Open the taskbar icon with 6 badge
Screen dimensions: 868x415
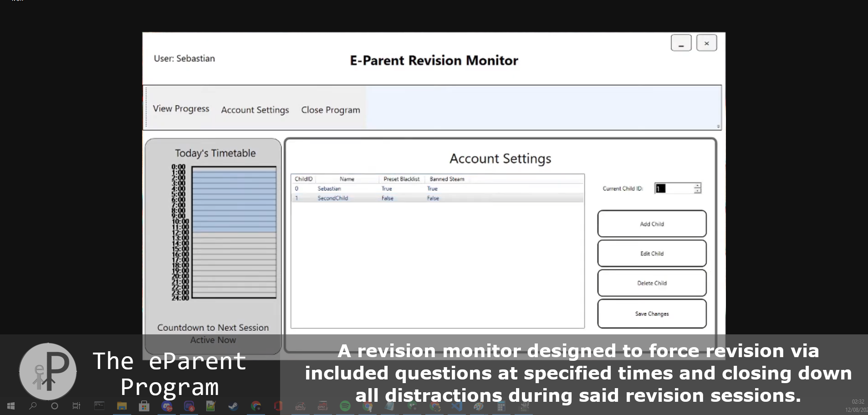[x=189, y=405]
